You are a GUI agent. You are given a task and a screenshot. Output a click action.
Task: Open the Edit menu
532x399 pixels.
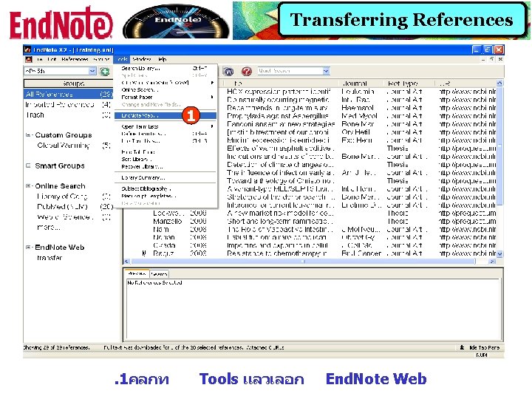click(x=52, y=59)
